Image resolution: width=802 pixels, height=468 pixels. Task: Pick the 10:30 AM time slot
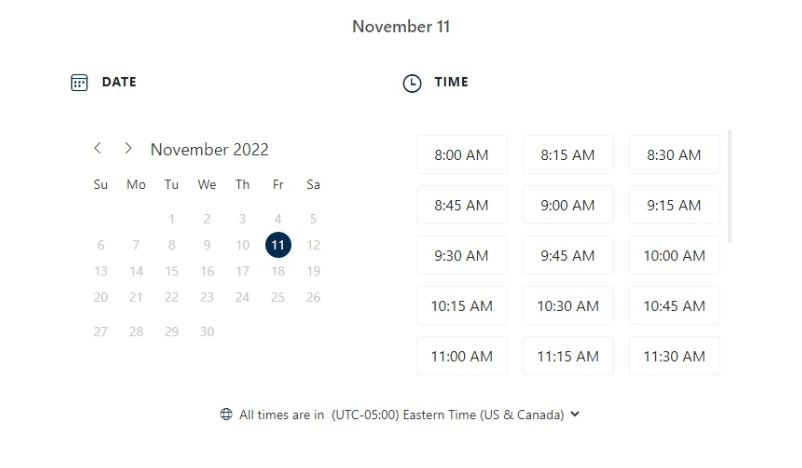point(568,306)
